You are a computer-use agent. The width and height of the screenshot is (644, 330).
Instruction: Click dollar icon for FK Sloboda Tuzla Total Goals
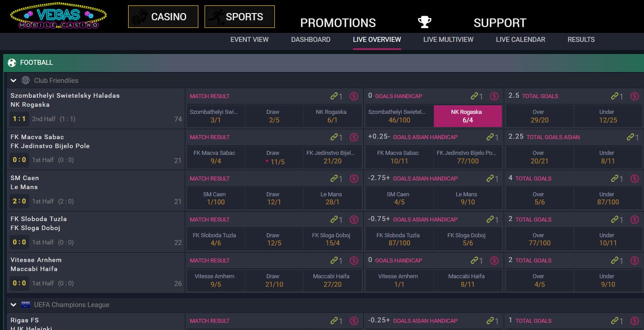(x=635, y=219)
